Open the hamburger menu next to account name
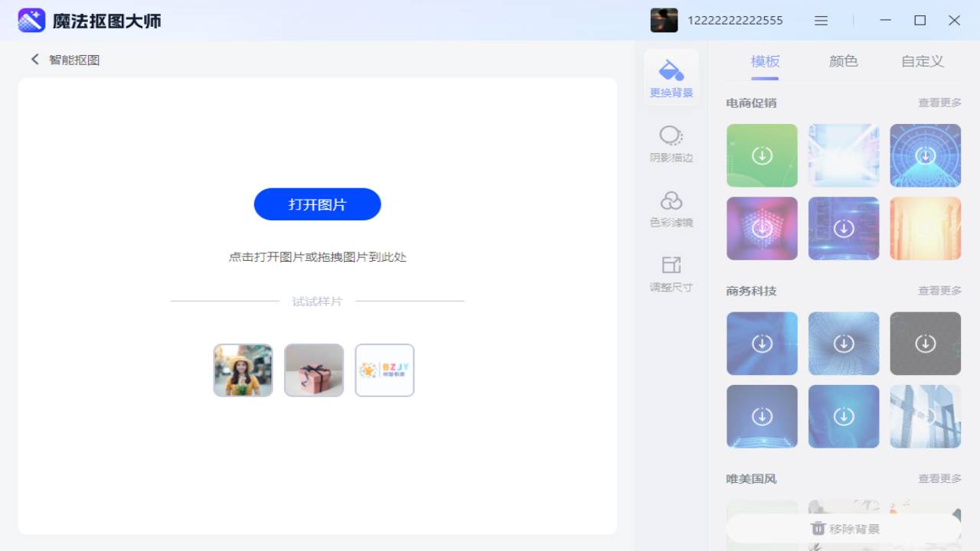The image size is (980, 551). tap(821, 20)
